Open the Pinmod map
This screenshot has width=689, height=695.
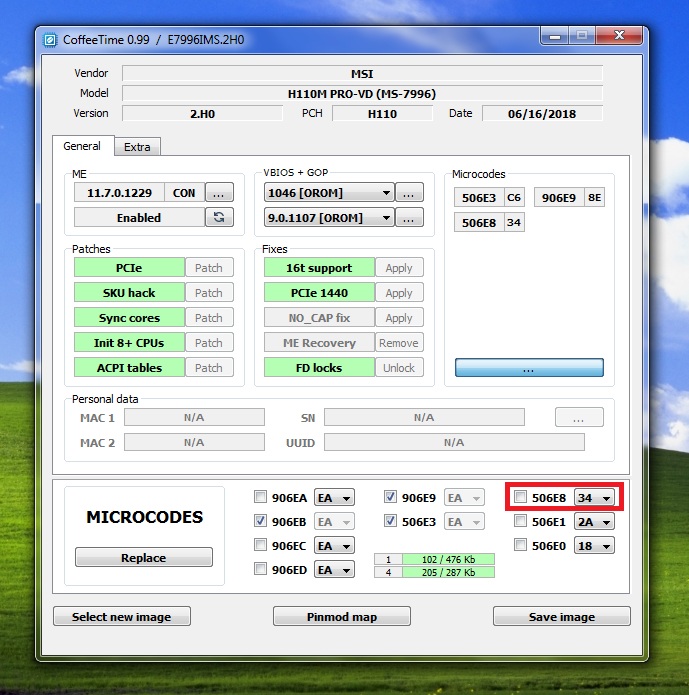pos(342,617)
